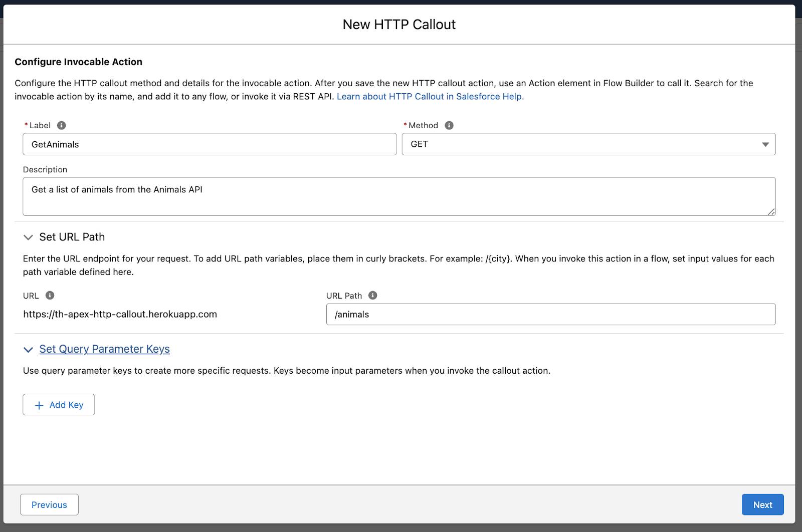
Task: Collapse the Set URL Path section
Action: coord(28,237)
